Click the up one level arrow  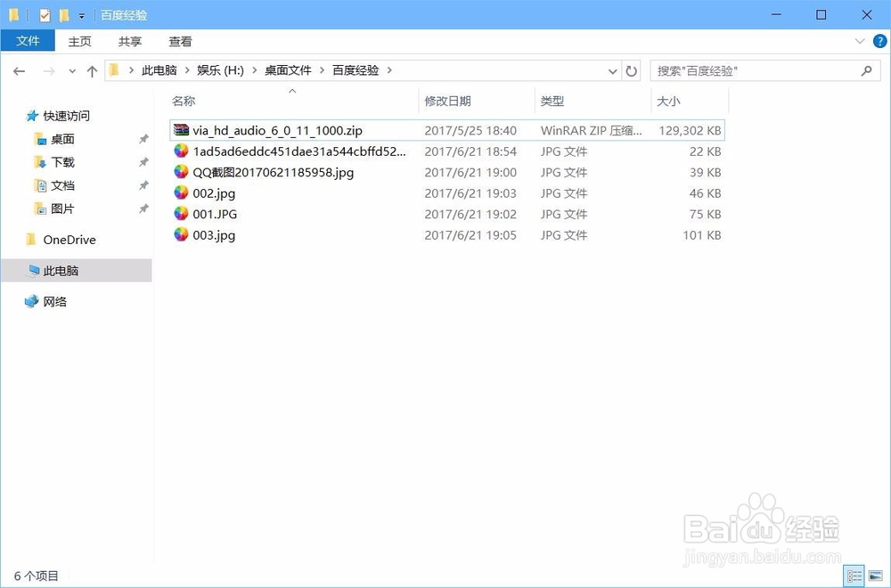pos(93,69)
